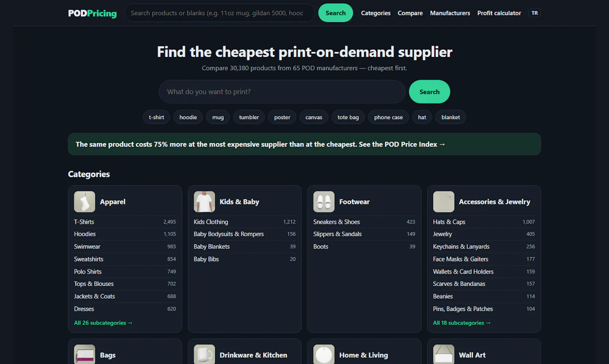
Task: Open the Drinkware & Kitchen thumbnail icon
Action: tap(204, 354)
